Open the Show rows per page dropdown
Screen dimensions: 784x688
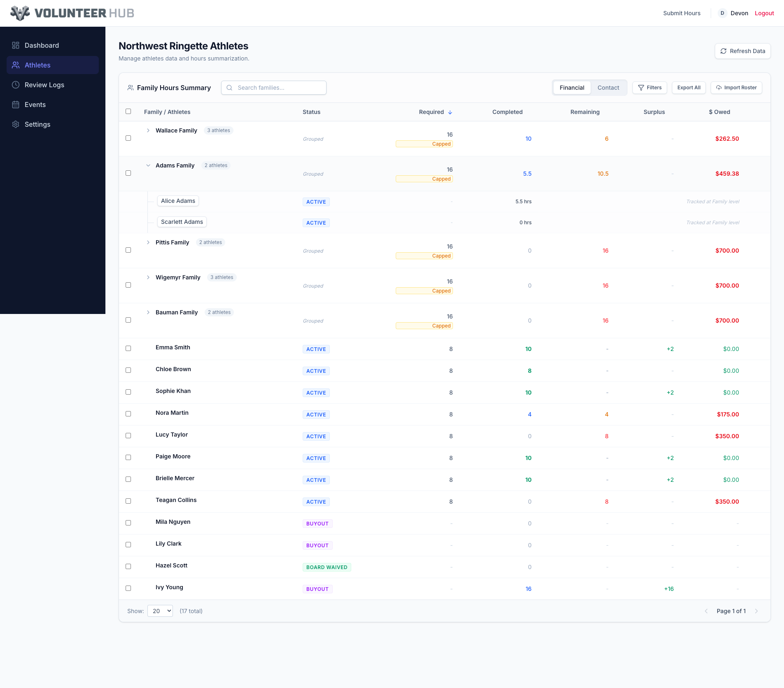tap(160, 611)
